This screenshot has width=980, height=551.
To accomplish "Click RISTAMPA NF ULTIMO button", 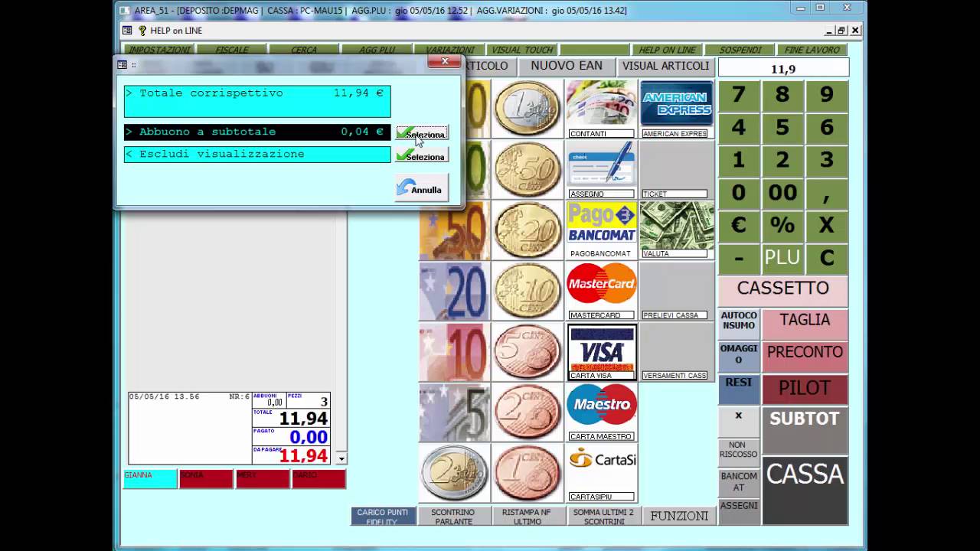I will click(528, 517).
